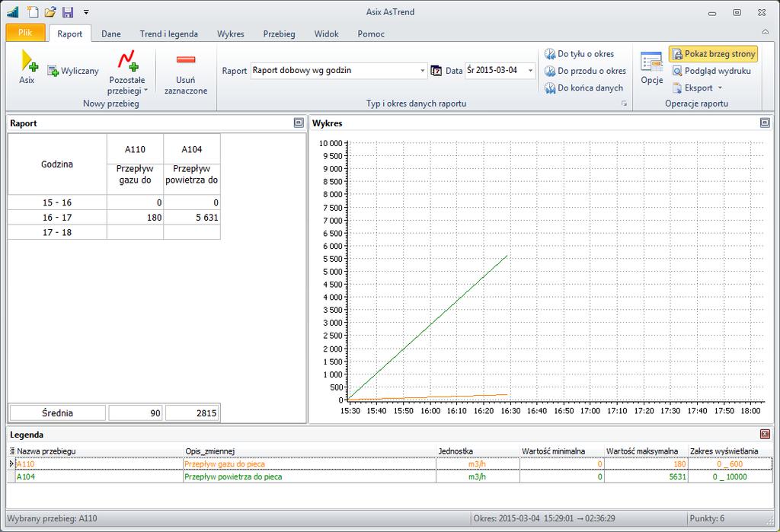This screenshot has width=780, height=532.
Task: Click the calendar icon beside Data
Action: [x=436, y=71]
